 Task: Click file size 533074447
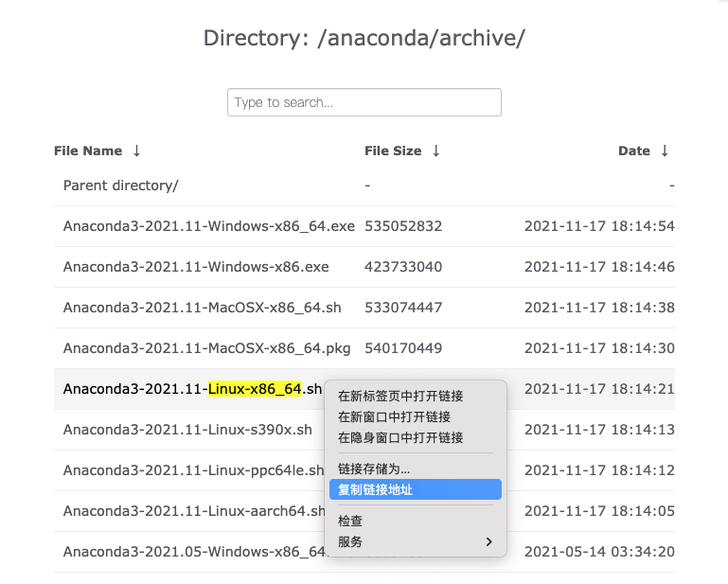403,308
